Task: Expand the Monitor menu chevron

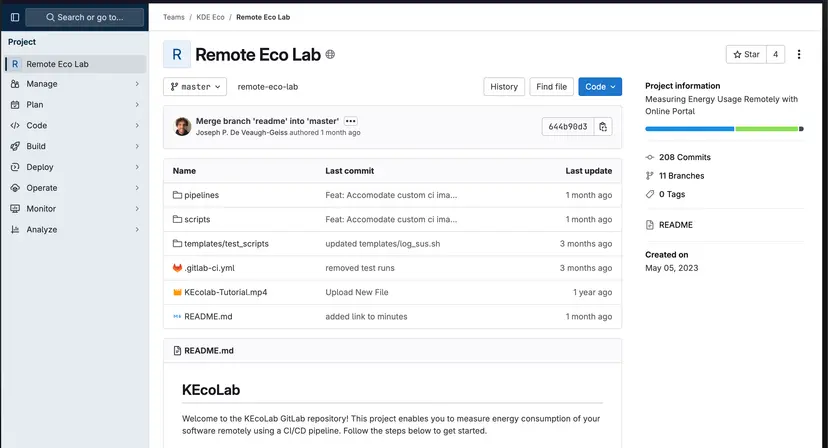Action: [x=137, y=209]
